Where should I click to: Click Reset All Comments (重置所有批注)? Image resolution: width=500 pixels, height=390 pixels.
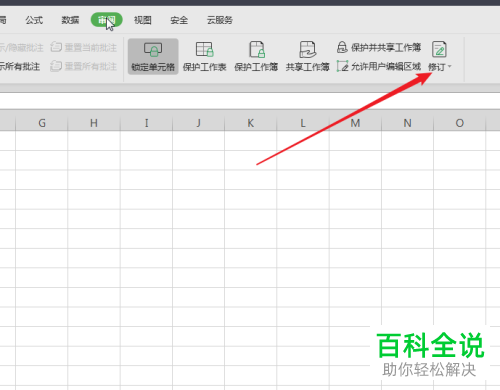pos(84,66)
